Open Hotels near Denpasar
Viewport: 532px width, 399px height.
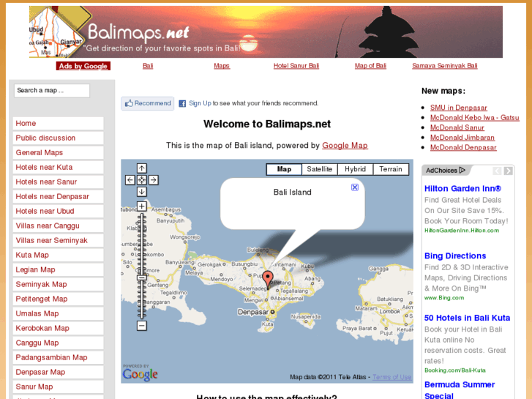(x=58, y=196)
